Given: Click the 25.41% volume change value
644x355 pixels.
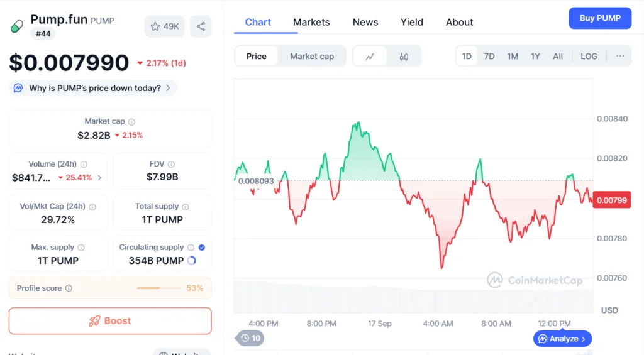Looking at the screenshot, I should [x=75, y=178].
